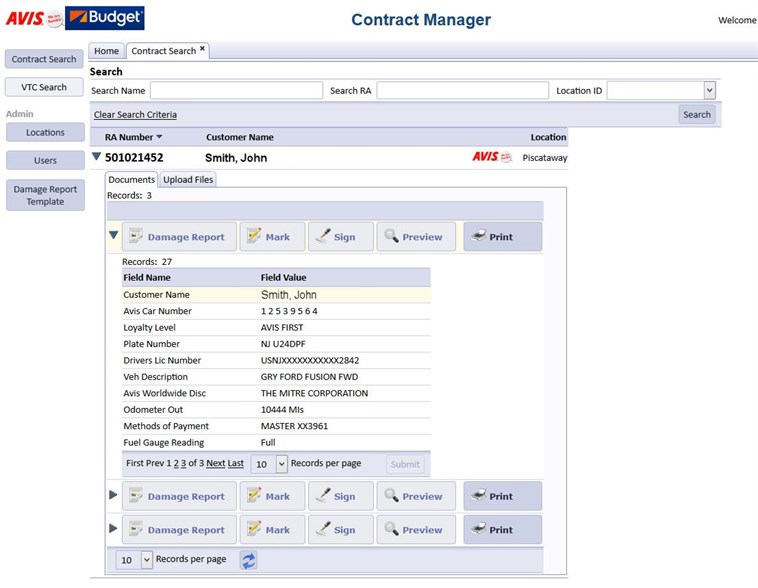This screenshot has height=588, width=758.
Task: Open field records per page dropdown
Action: (282, 464)
